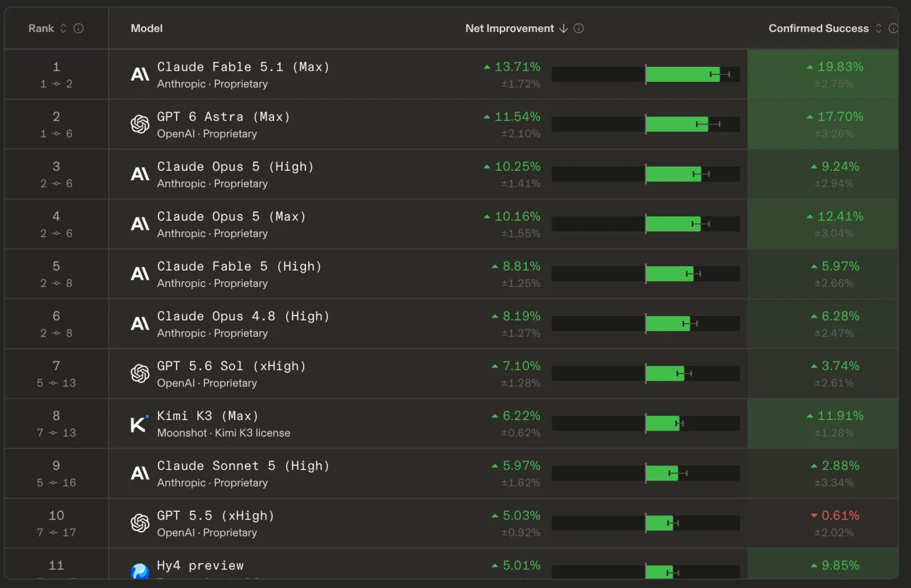Click the 5 to 16 rank range under 9

(x=56, y=483)
